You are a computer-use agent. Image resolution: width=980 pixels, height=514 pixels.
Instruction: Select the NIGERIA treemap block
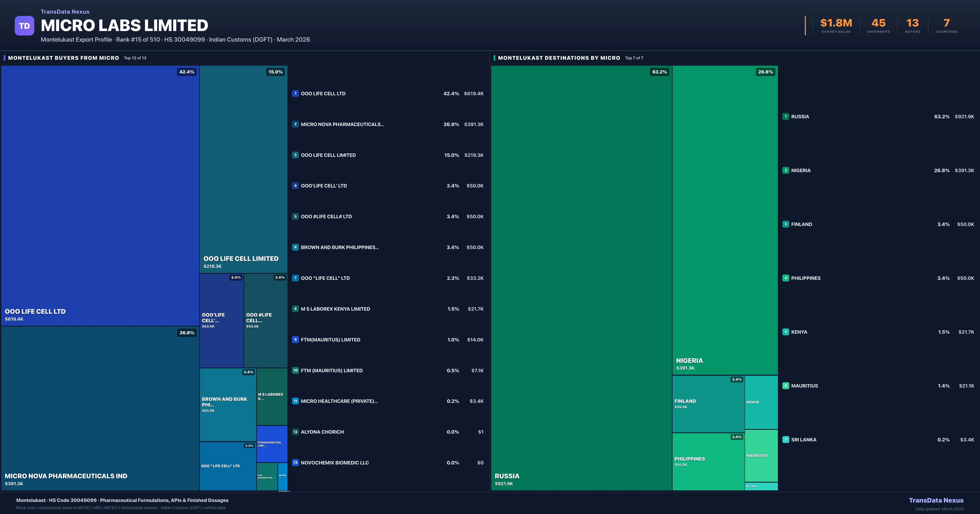(x=725, y=220)
